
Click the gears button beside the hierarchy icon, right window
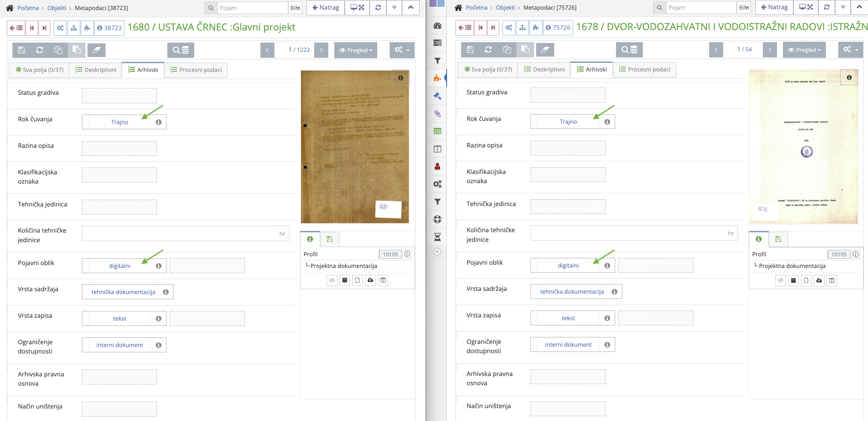[509, 27]
